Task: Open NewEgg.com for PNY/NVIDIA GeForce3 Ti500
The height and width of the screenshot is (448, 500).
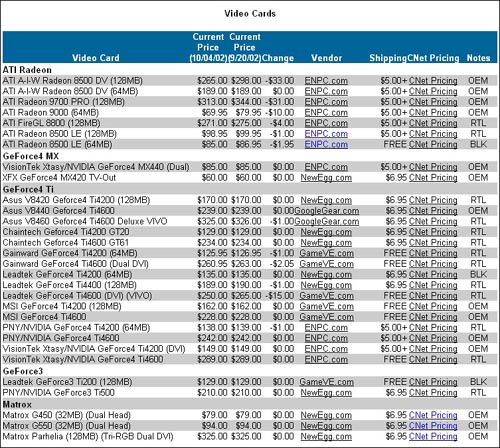Action: (326, 393)
